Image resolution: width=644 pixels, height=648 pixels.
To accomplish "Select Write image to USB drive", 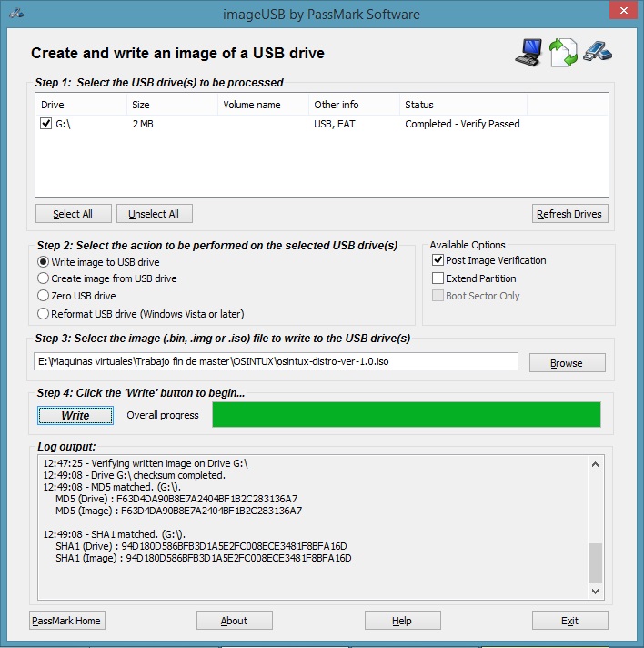I will (43, 262).
